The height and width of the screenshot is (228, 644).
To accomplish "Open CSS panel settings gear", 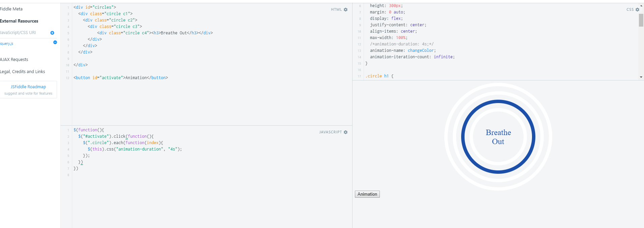I will (x=637, y=10).
